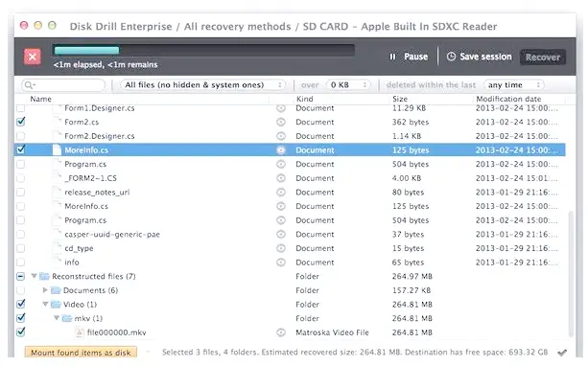588x366 pixels.
Task: Select the release_notes_url file row
Action: coord(290,193)
